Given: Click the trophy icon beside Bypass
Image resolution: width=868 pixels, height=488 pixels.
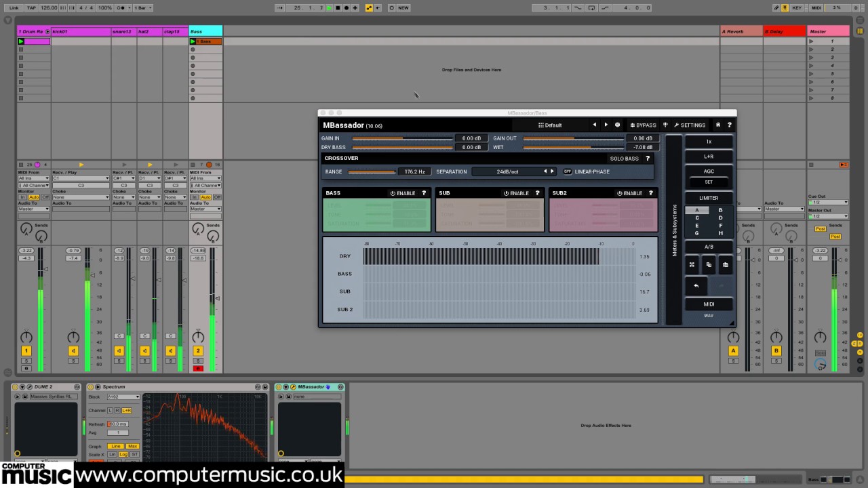Looking at the screenshot, I should click(665, 125).
